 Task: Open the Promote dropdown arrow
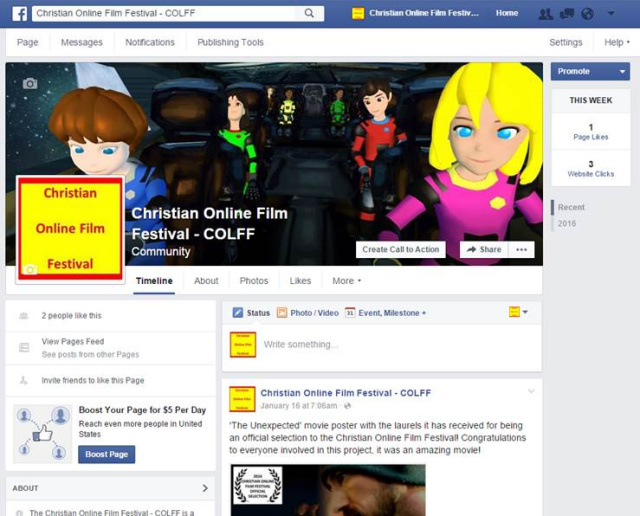point(622,71)
